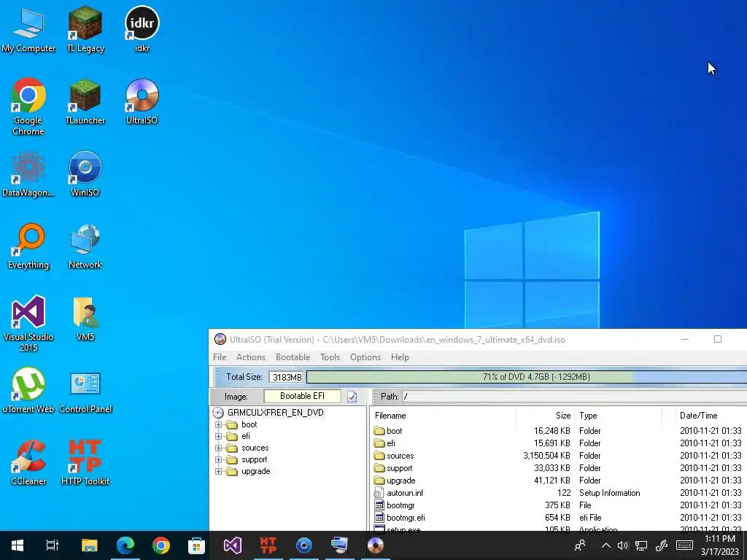This screenshot has width=747, height=560.
Task: Sort file list by Date/Time column
Action: [x=710, y=415]
